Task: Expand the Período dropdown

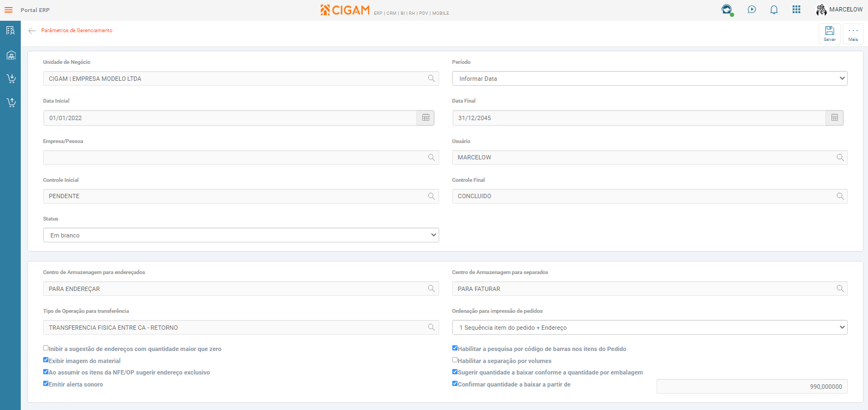Action: 649,79
